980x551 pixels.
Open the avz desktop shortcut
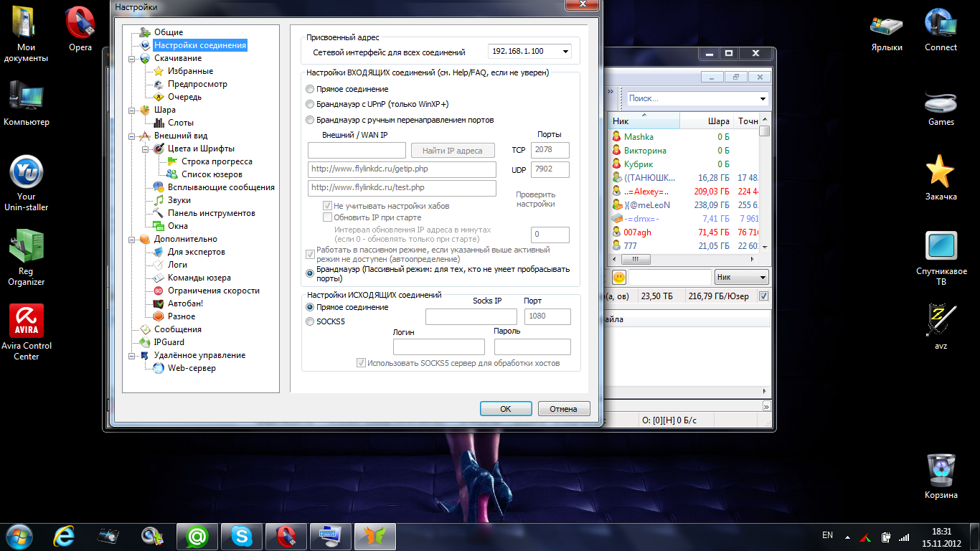941,321
